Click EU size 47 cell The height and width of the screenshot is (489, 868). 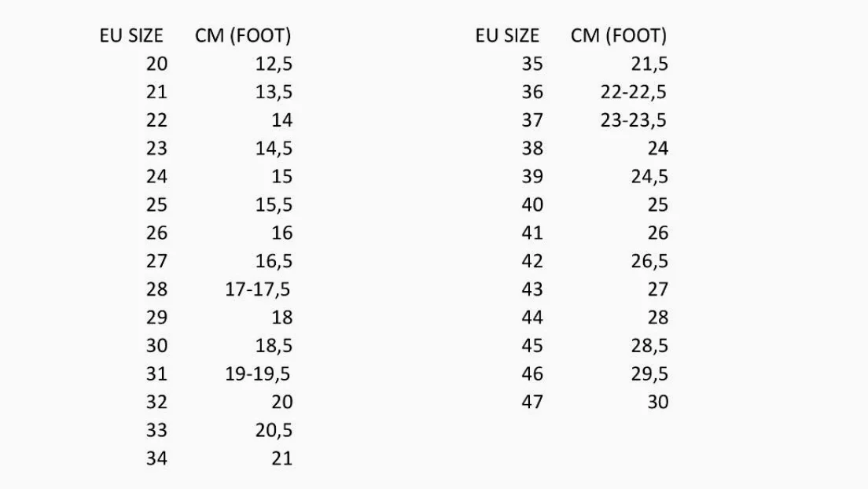(532, 402)
